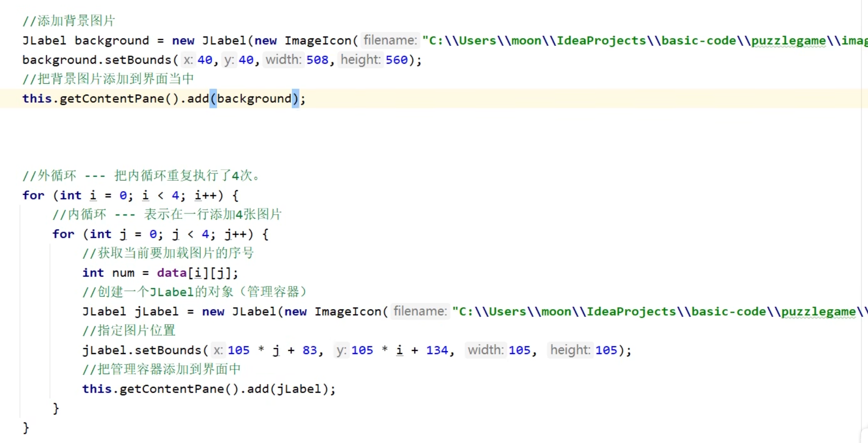This screenshot has width=868, height=443.
Task: Click the outer for loop keyword
Action: coord(33,195)
